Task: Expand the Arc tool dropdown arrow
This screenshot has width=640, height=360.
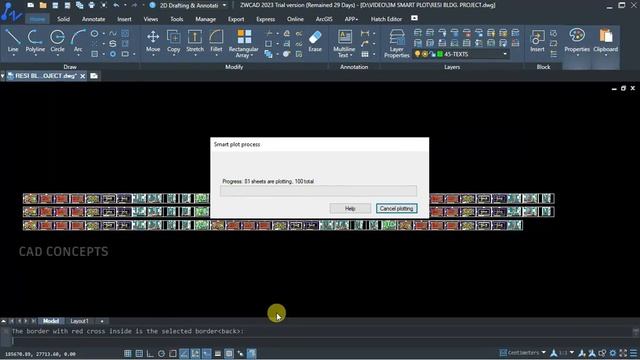Action: pos(78,55)
